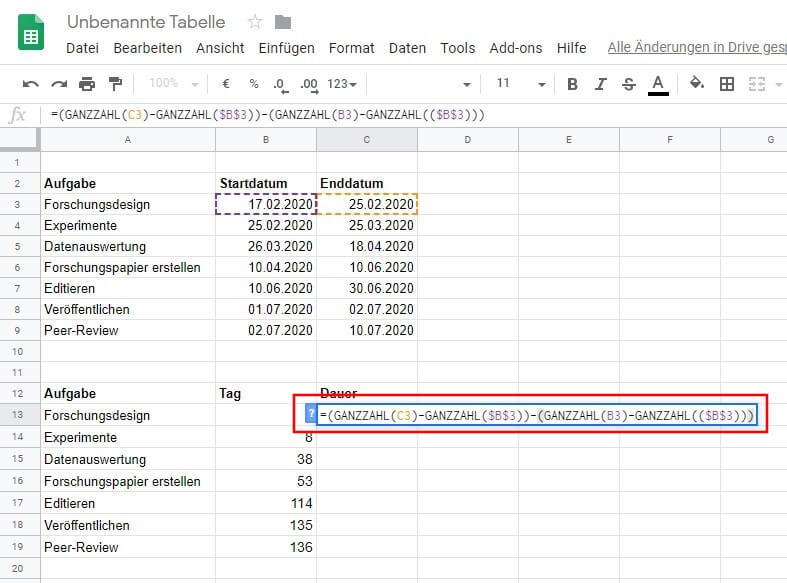787x583 pixels.
Task: Open the Add-ons menu
Action: tap(516, 48)
